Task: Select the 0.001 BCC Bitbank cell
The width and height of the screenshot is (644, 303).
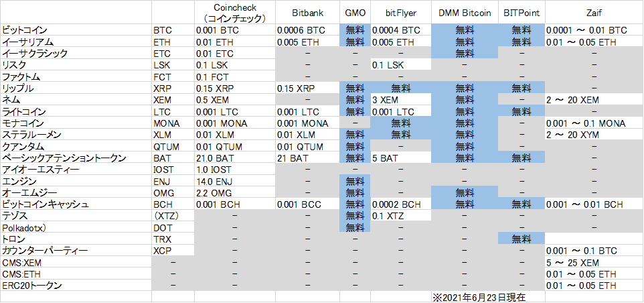Action: tap(308, 204)
